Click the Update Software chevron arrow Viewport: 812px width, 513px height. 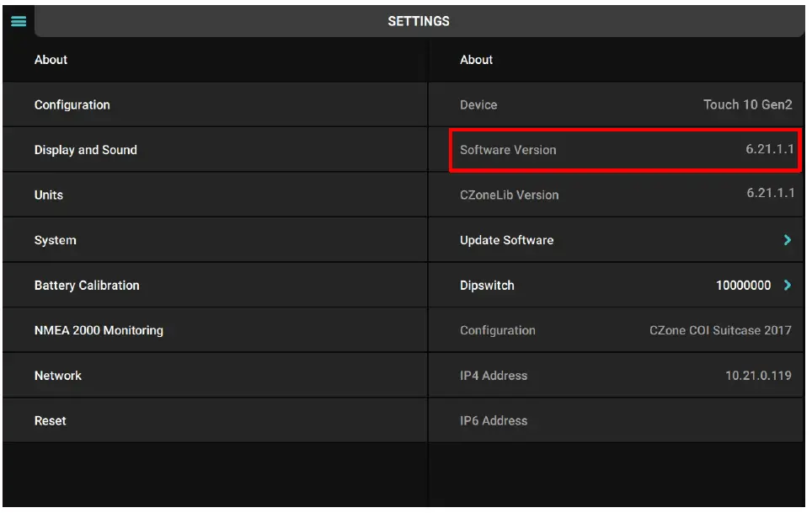point(788,240)
